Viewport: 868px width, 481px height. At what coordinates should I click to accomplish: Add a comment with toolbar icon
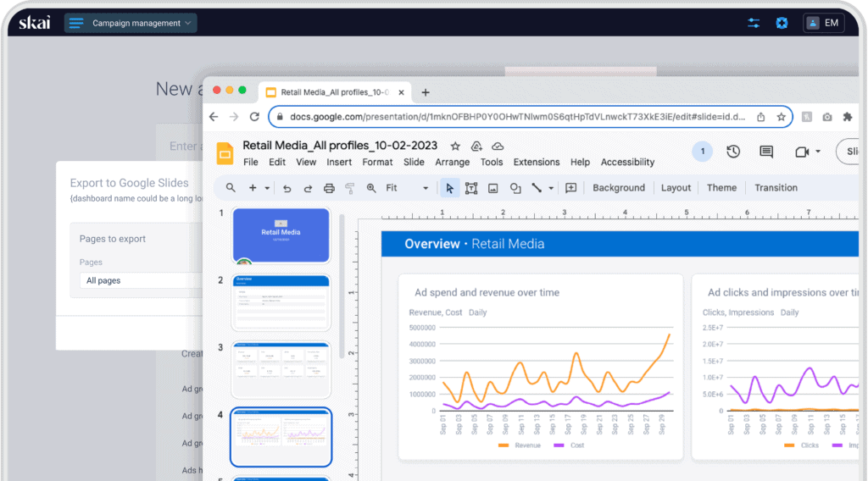pos(570,188)
